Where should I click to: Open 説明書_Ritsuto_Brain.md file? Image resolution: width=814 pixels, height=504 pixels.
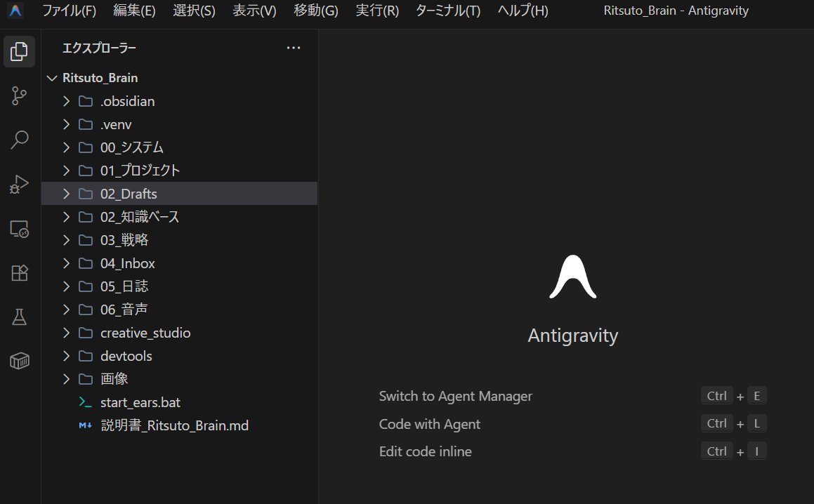180,425
